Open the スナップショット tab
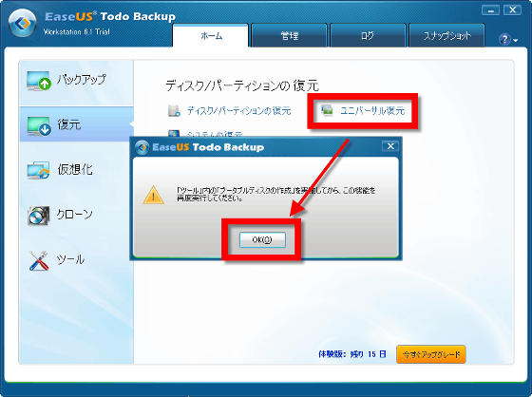This screenshot has width=532, height=397. [446, 36]
